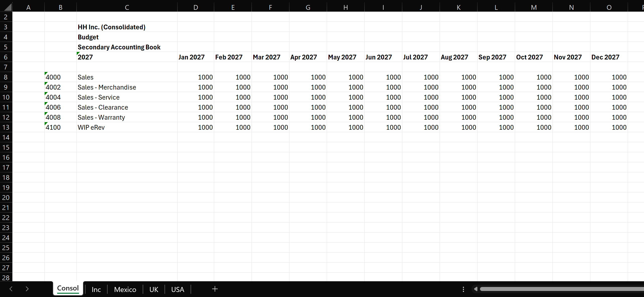Select column O header

(609, 7)
